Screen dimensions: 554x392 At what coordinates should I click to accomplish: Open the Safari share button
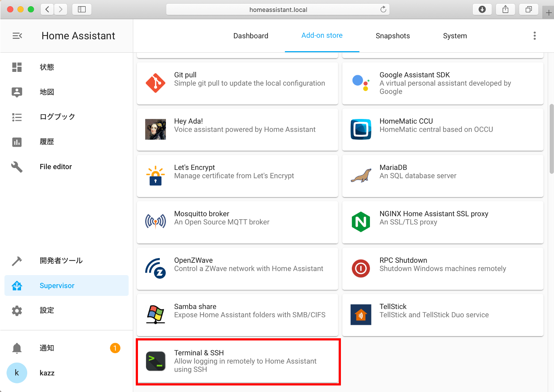(505, 9)
